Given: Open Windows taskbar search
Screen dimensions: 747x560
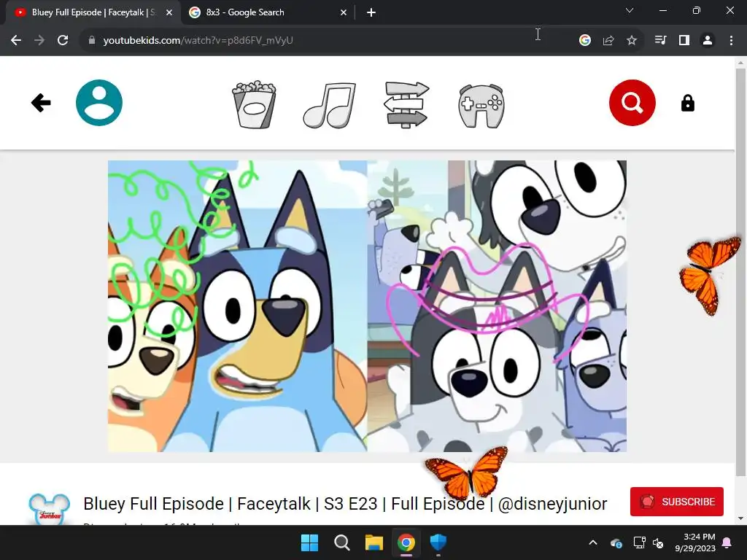Looking at the screenshot, I should 341,542.
